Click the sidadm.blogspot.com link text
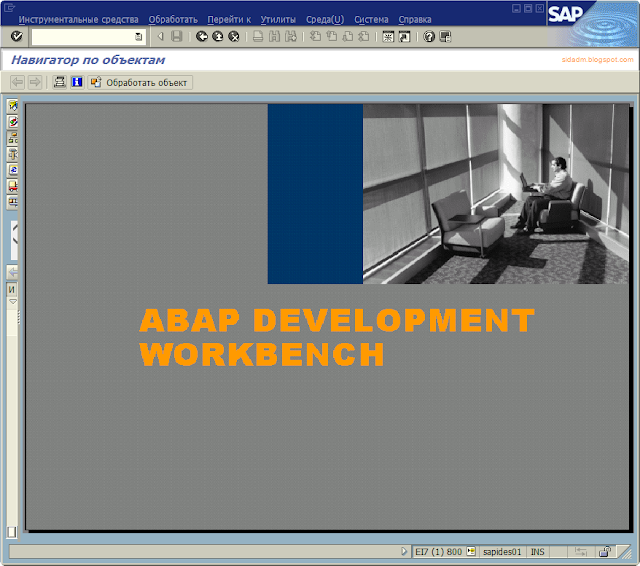640x566 pixels. point(597,60)
